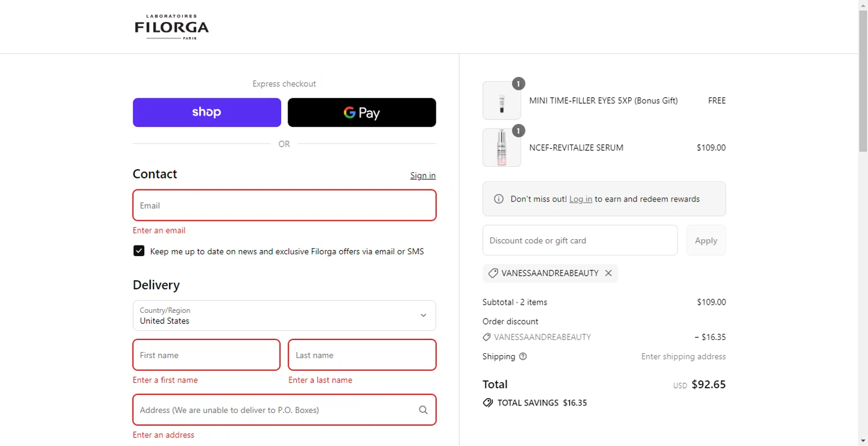868x446 pixels.
Task: Focus the Email input field
Action: pos(284,205)
